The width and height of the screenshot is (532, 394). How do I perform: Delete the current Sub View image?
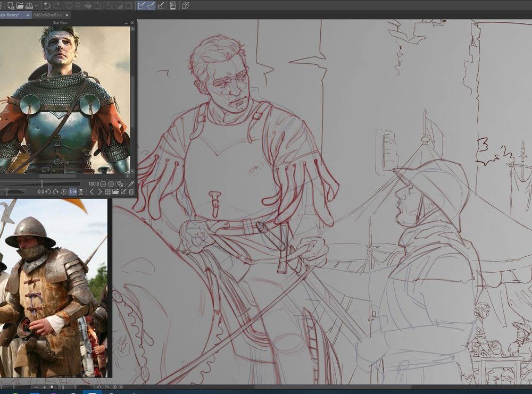(131, 192)
